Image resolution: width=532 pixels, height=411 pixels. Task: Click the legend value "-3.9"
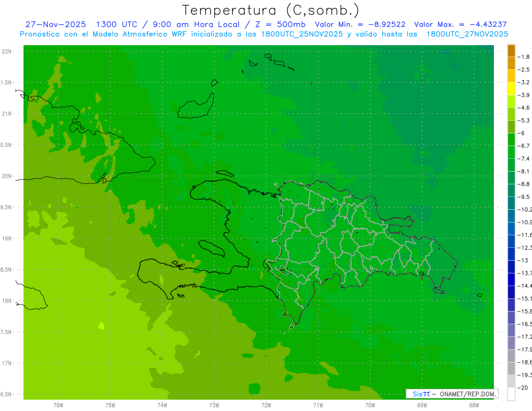click(524, 95)
